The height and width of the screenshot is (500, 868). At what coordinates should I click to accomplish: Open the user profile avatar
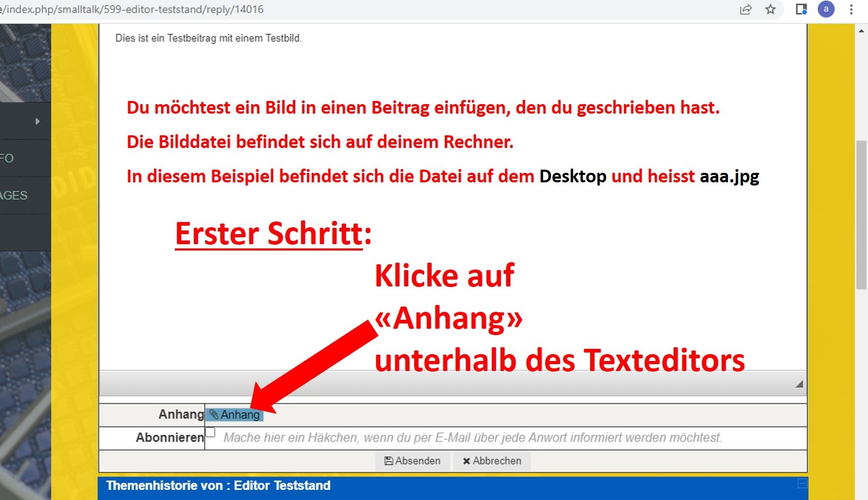(x=826, y=10)
